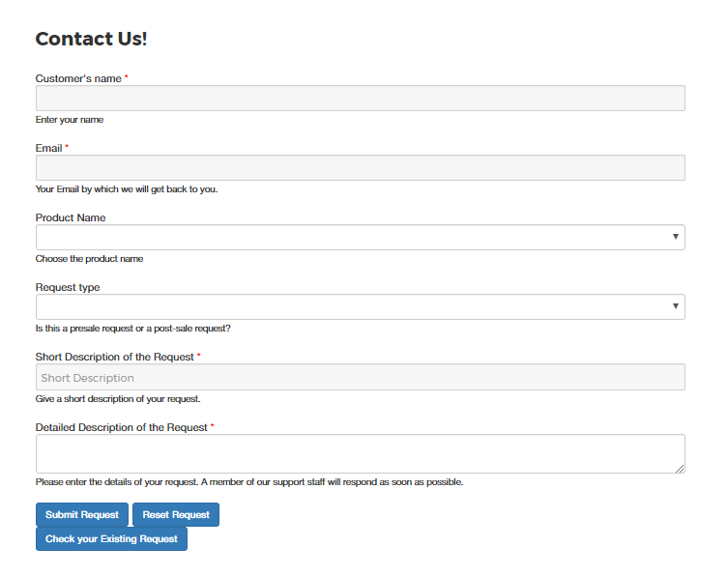Click the Reset Request button
Screen dimensions: 728x576
(176, 515)
